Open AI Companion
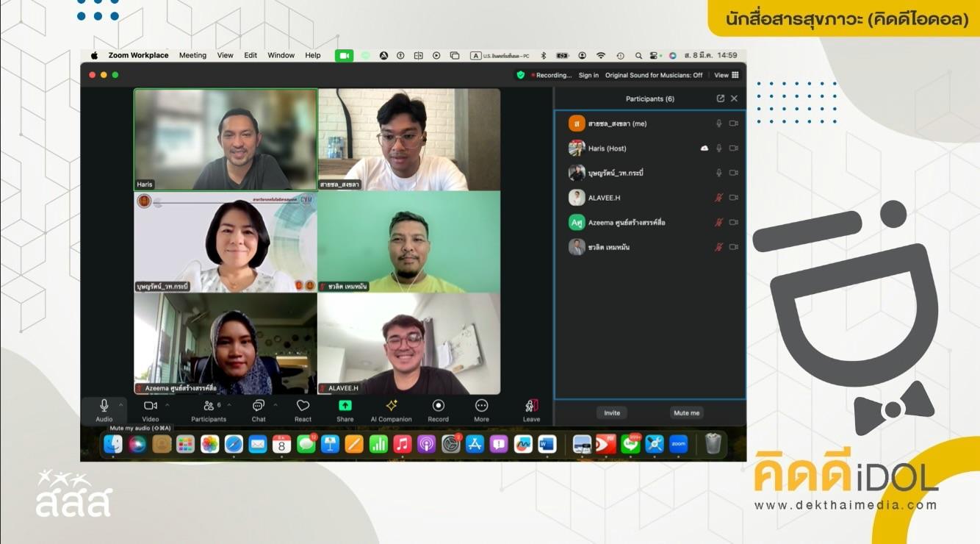980x544 pixels. tap(391, 406)
